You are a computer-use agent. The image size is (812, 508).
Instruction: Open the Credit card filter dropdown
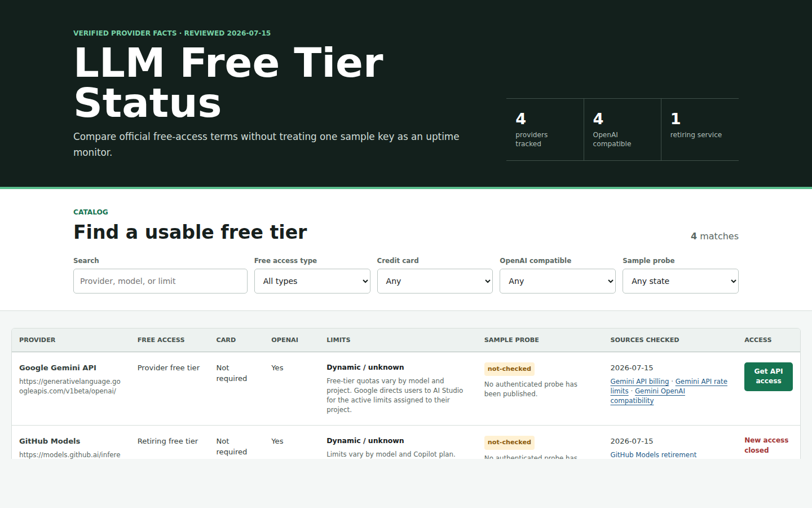pyautogui.click(x=435, y=281)
